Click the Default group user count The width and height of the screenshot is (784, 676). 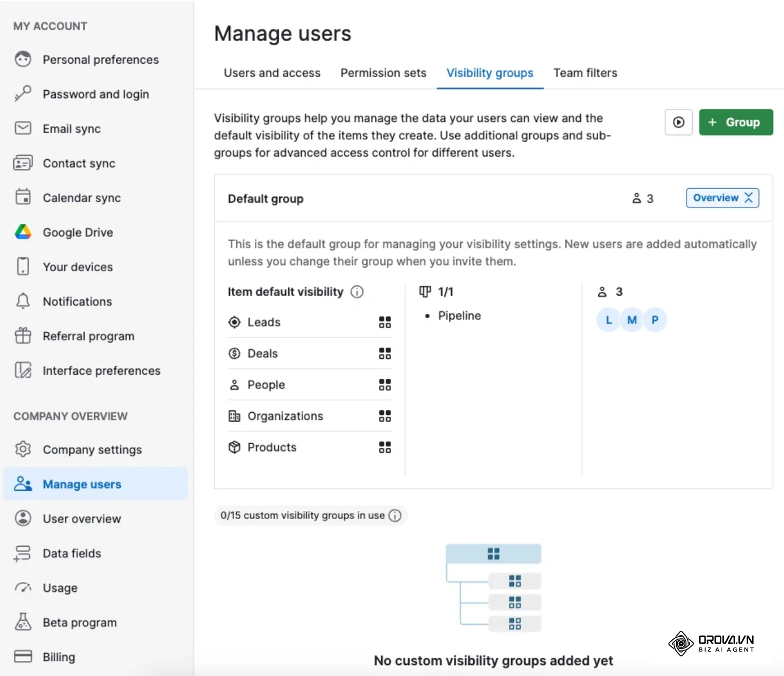click(642, 199)
